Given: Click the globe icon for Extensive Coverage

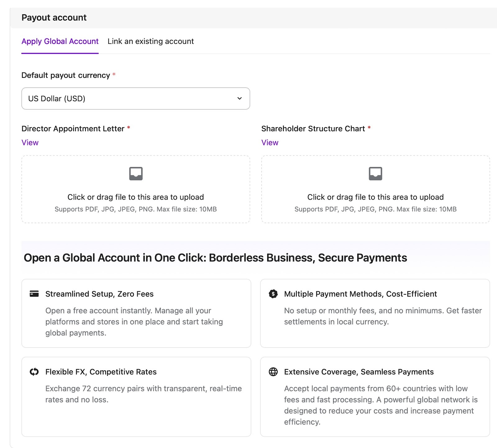Looking at the screenshot, I should pyautogui.click(x=273, y=372).
